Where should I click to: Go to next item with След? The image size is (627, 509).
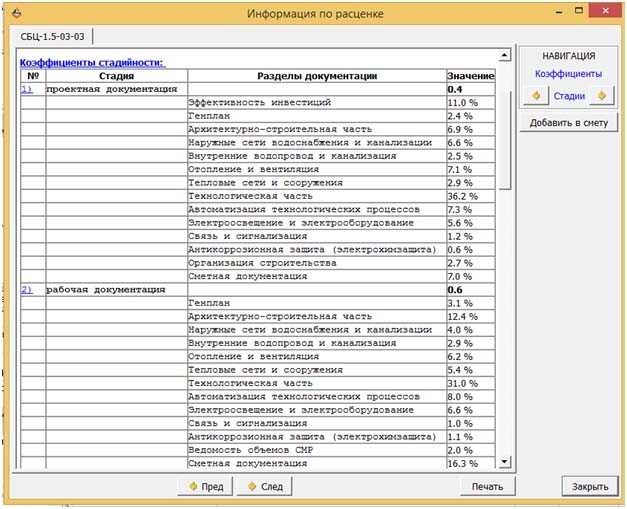(265, 487)
